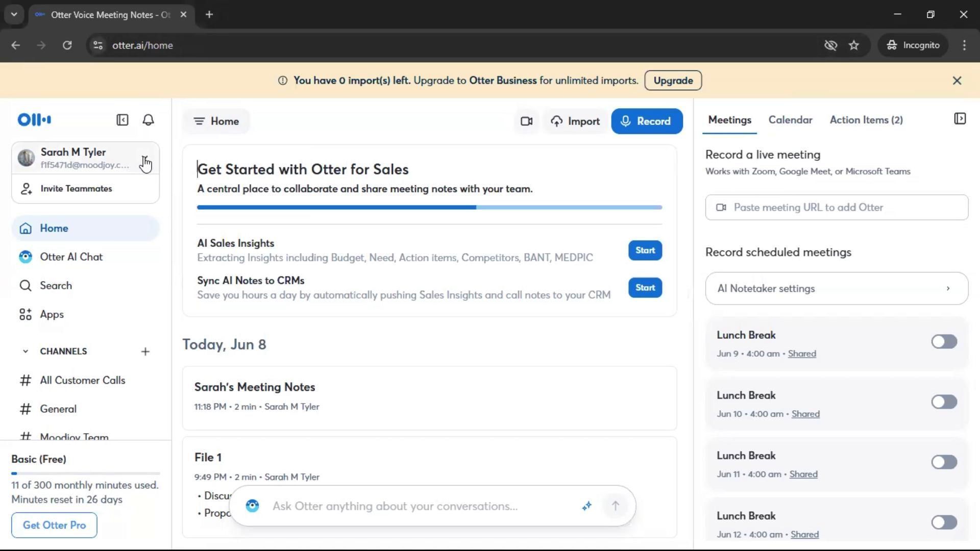Collapse the right meetings panel icon
Viewport: 980px width, 551px height.
(960, 119)
